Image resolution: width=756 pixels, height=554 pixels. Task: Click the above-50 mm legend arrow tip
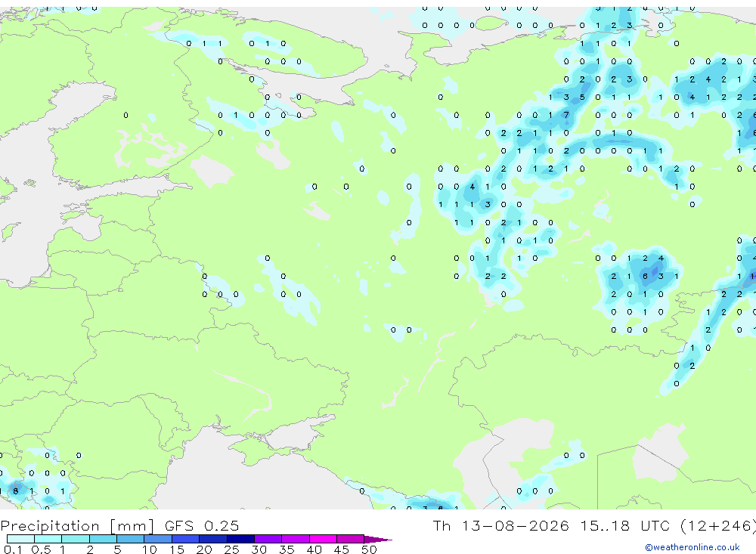(x=378, y=540)
